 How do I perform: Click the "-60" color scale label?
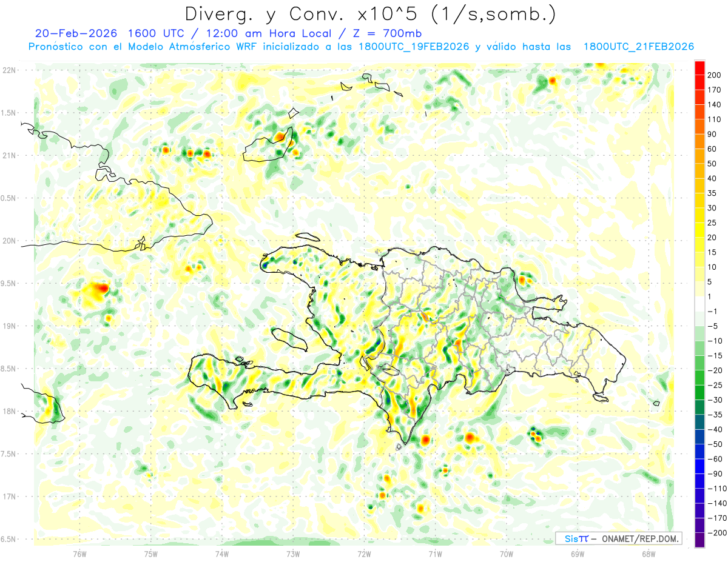(715, 459)
